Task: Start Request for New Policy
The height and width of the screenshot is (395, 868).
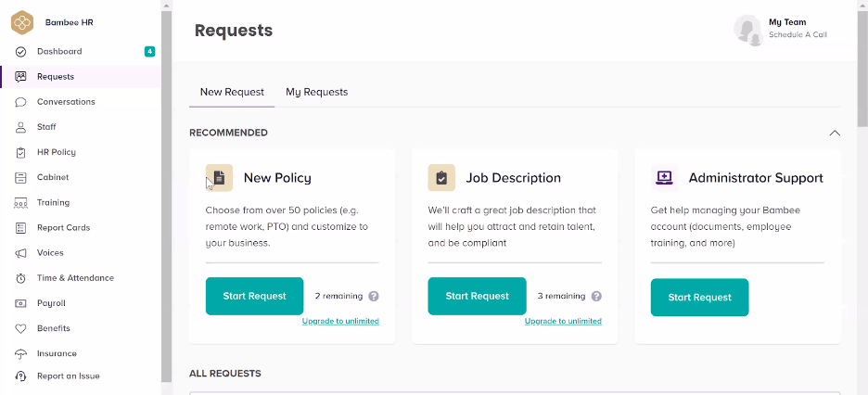Action: pyautogui.click(x=254, y=297)
